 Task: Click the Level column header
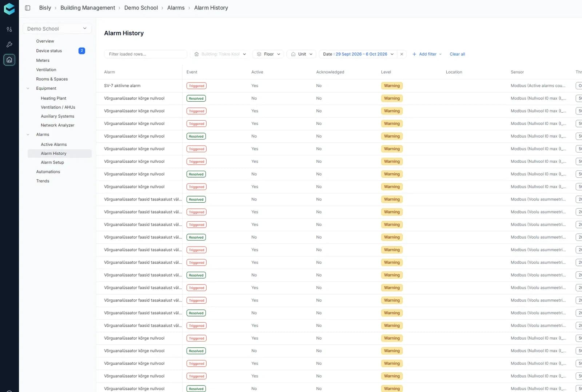(386, 72)
